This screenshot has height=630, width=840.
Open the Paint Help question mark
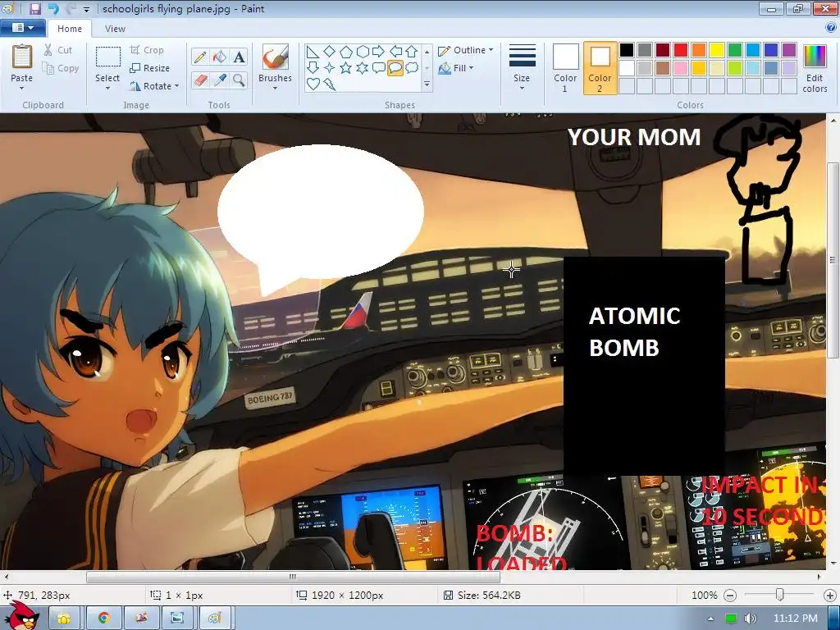pyautogui.click(x=831, y=28)
